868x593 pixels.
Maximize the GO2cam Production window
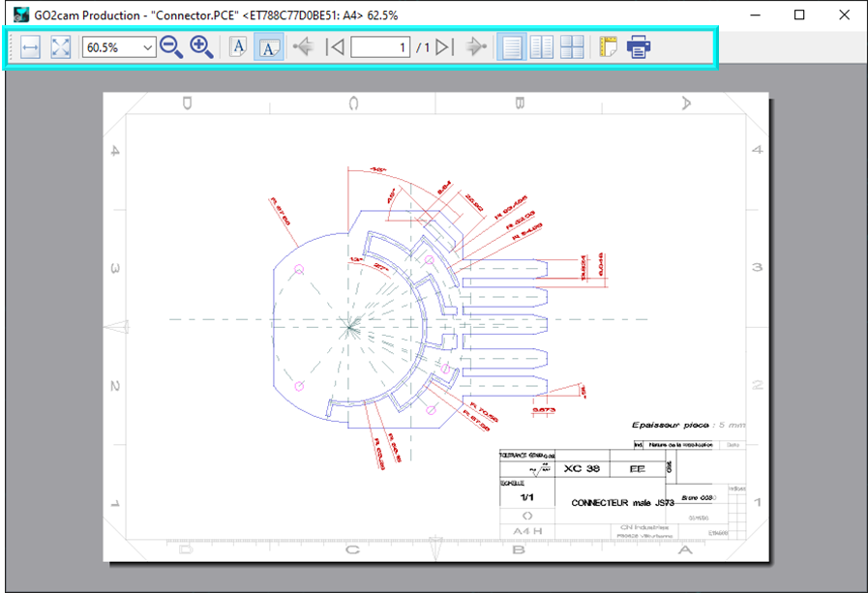pyautogui.click(x=799, y=15)
